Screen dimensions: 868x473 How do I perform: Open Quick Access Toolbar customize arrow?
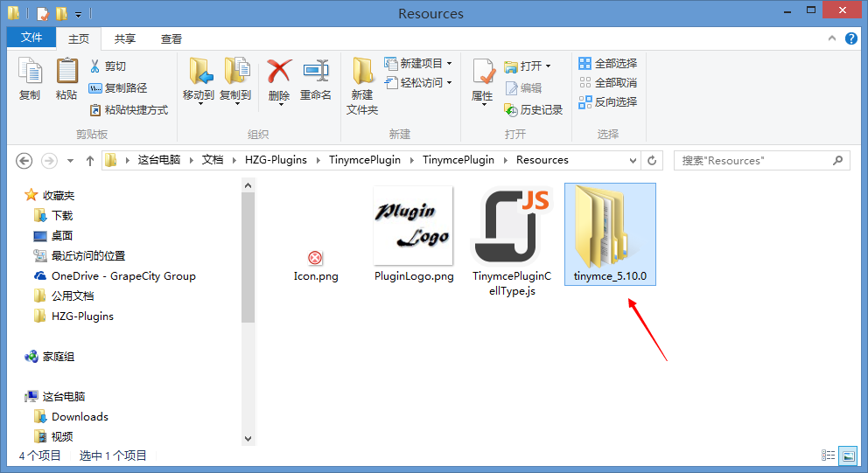(79, 14)
